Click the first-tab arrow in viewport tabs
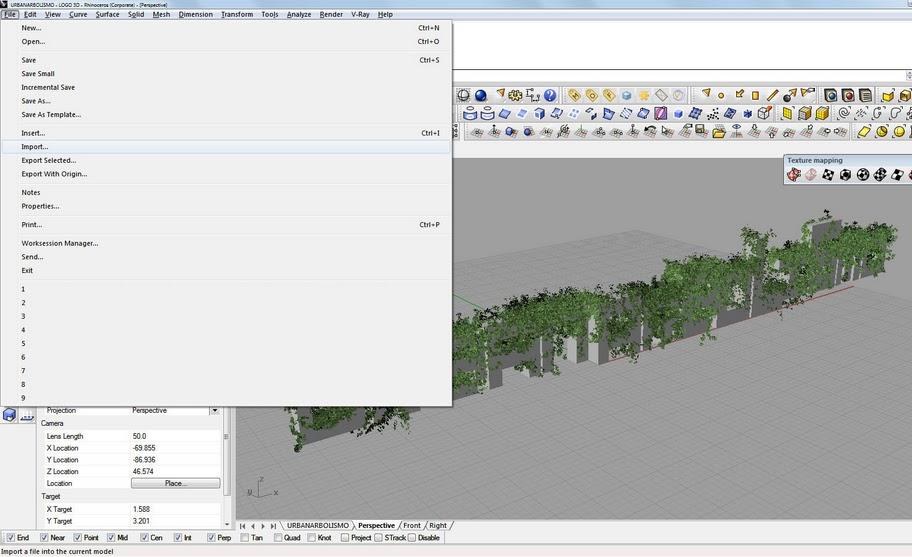Viewport: 912px width, 557px height. coord(243,526)
